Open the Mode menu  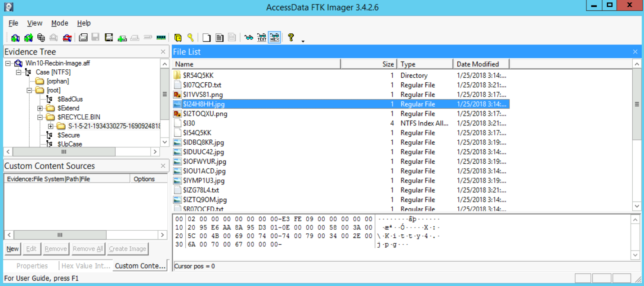point(59,23)
